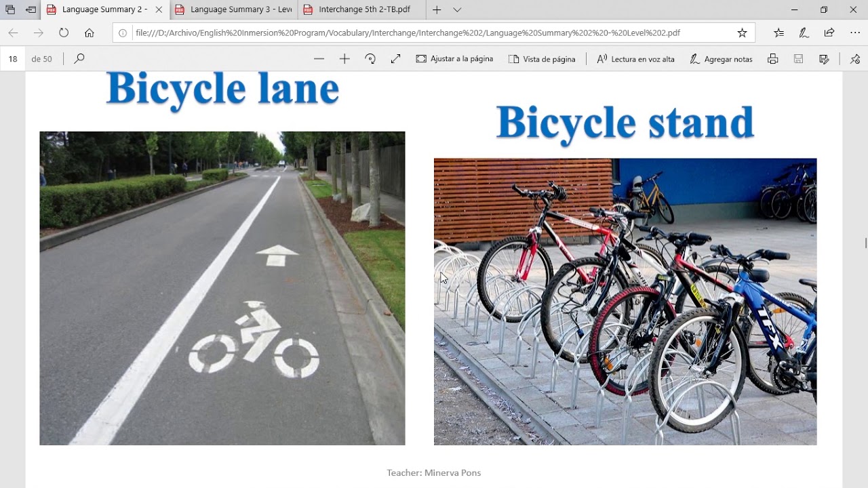
Task: Click the Bicycle stand photo
Action: pos(625,302)
